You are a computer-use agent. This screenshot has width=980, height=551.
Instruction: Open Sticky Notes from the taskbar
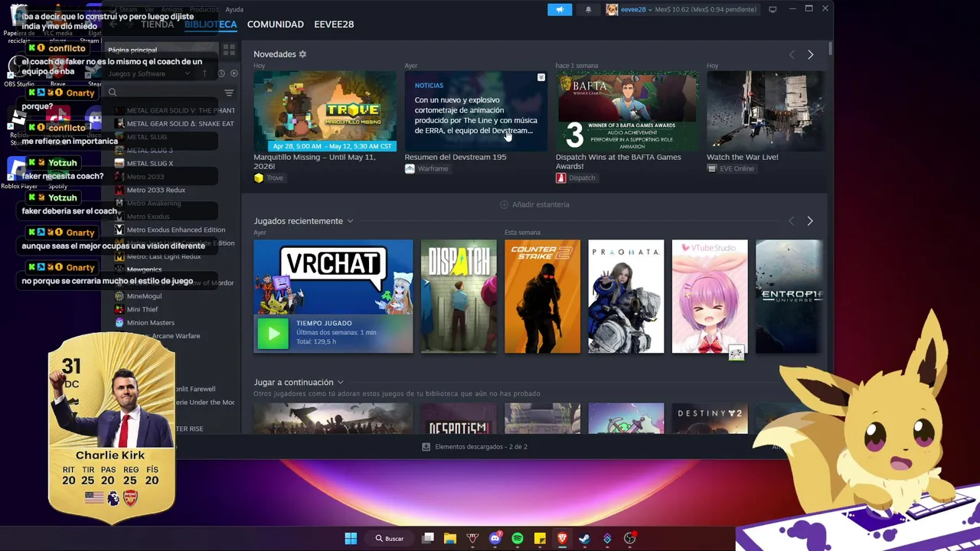click(540, 538)
